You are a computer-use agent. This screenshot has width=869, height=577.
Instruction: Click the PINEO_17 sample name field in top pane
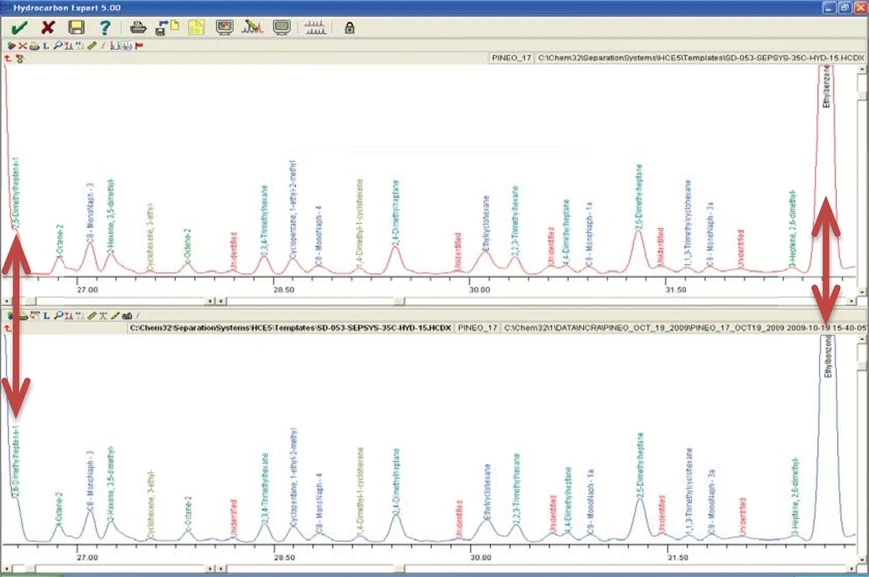(511, 59)
